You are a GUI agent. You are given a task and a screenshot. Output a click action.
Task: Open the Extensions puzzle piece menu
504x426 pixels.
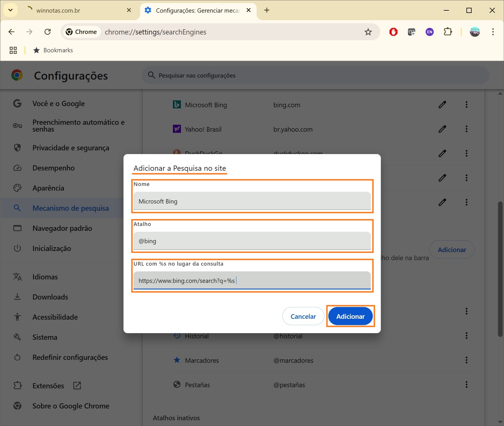448,32
